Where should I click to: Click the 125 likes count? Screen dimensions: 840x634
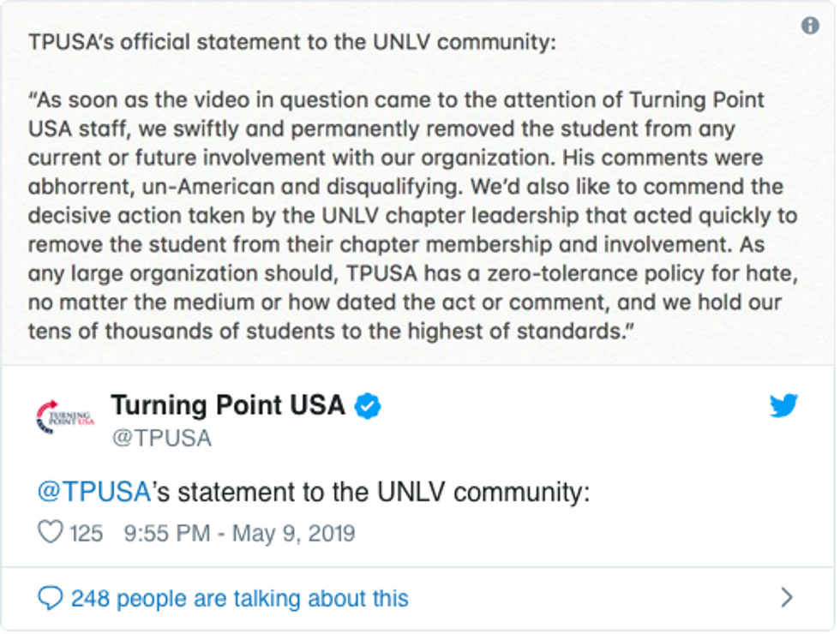(86, 533)
